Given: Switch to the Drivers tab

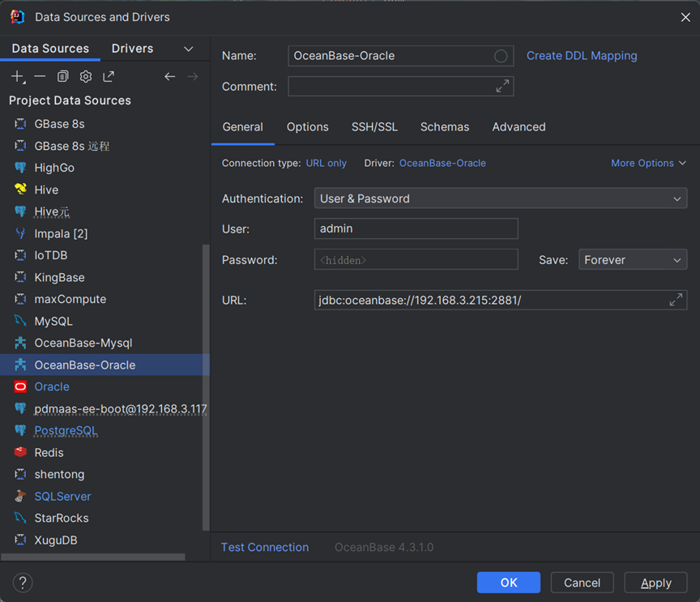Looking at the screenshot, I should 132,49.
